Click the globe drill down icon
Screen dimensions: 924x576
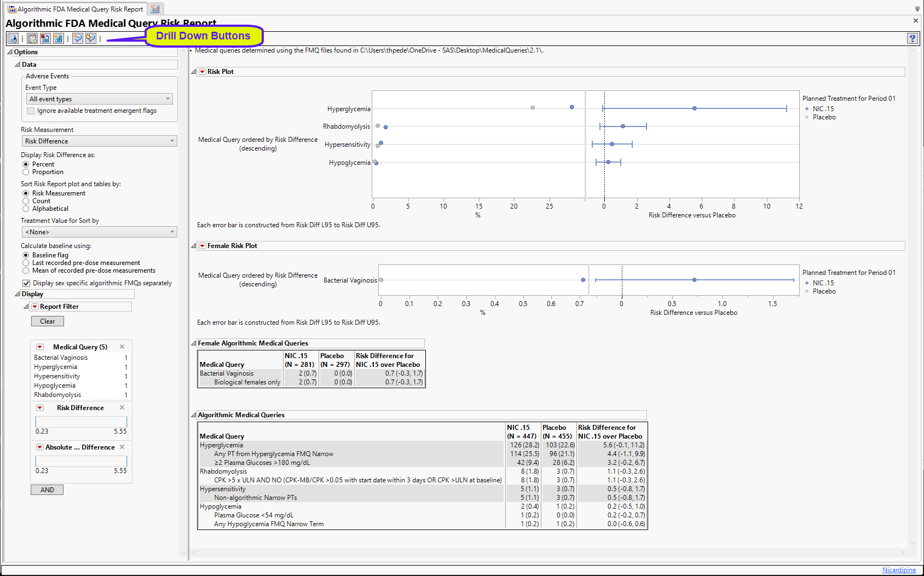[58, 38]
